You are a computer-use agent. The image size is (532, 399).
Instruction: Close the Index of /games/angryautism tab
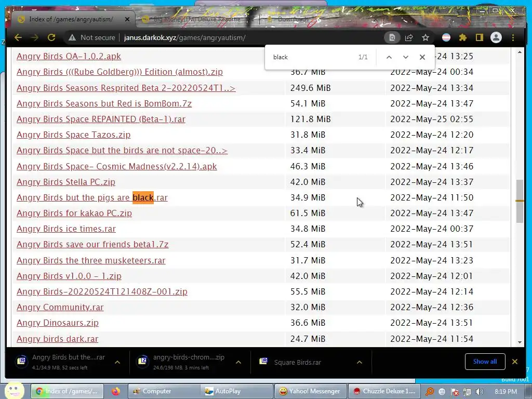[127, 19]
